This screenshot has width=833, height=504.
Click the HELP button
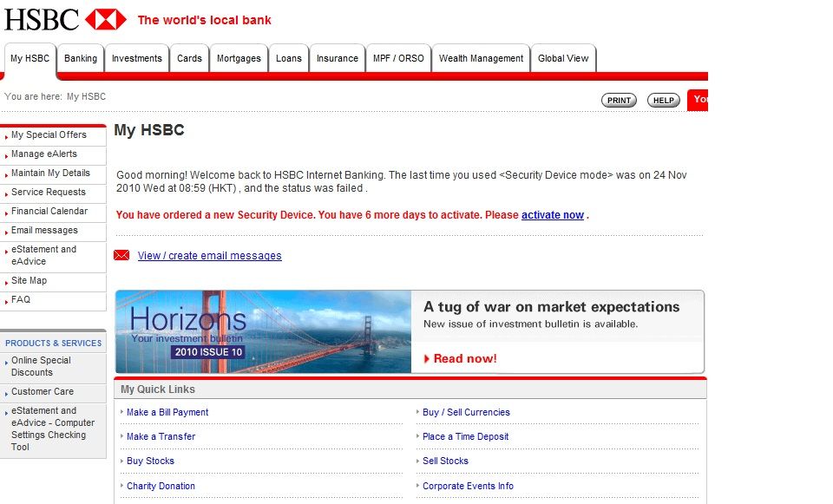click(x=664, y=101)
